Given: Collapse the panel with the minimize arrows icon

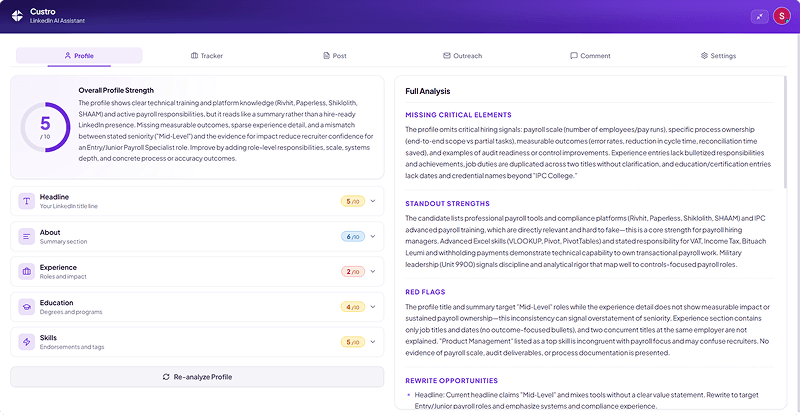Looking at the screenshot, I should [760, 16].
